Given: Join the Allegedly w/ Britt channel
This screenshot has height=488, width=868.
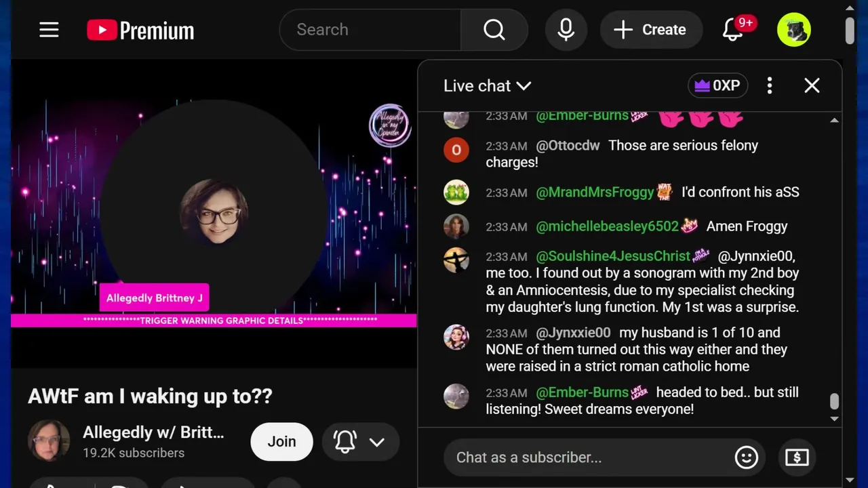Looking at the screenshot, I should [x=281, y=442].
